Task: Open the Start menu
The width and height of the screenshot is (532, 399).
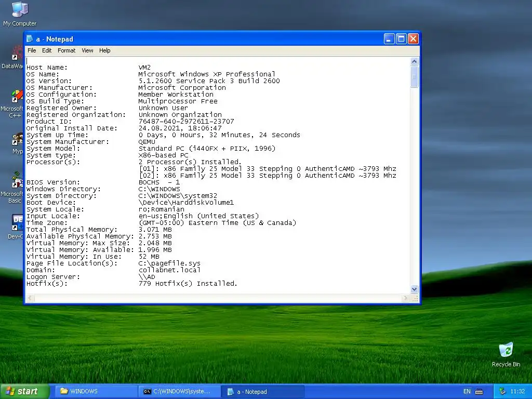Action: tap(24, 392)
